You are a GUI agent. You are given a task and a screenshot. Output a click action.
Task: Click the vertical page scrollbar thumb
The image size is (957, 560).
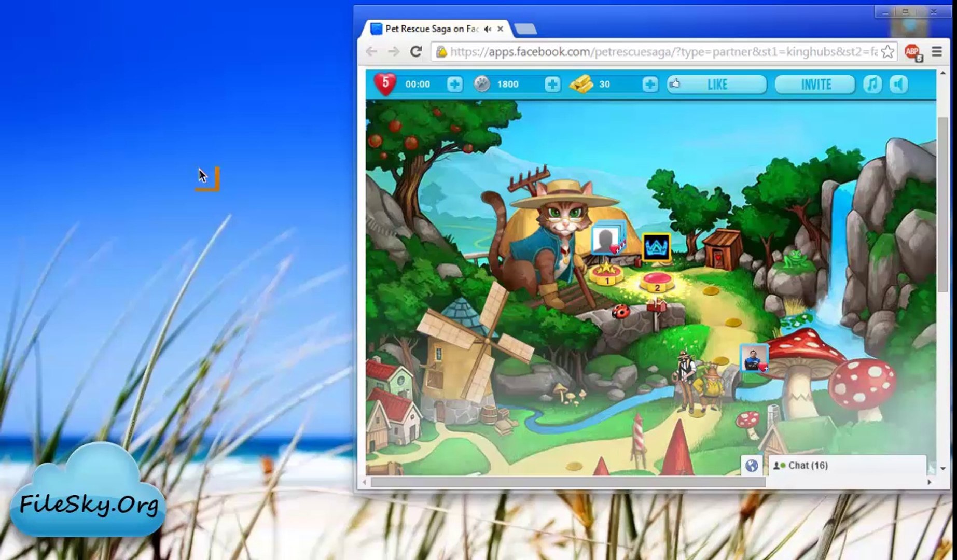tap(942, 204)
